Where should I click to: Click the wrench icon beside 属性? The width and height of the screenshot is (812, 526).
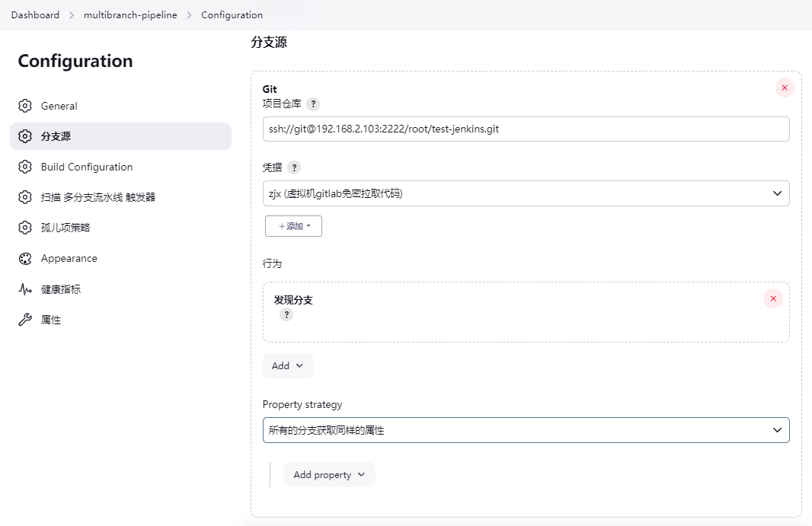pyautogui.click(x=25, y=319)
